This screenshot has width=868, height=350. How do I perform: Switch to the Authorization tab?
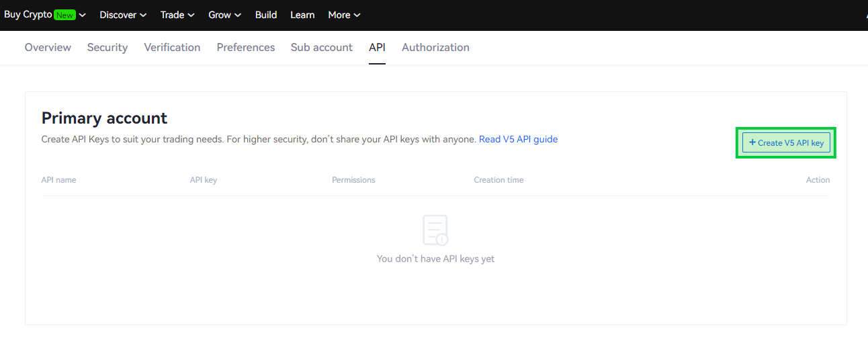point(435,47)
